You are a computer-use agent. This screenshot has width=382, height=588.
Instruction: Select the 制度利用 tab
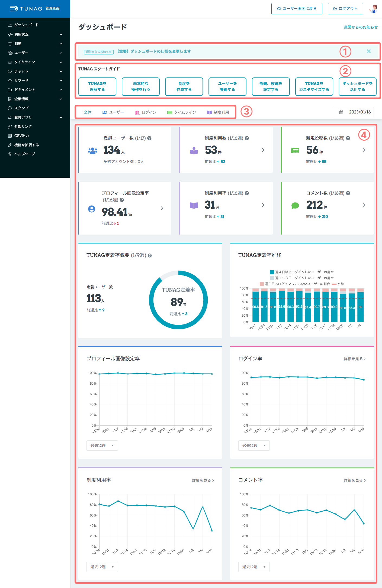tap(218, 112)
